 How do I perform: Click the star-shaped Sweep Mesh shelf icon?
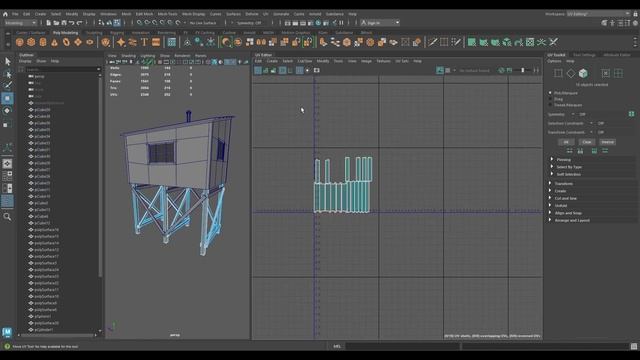click(121, 42)
